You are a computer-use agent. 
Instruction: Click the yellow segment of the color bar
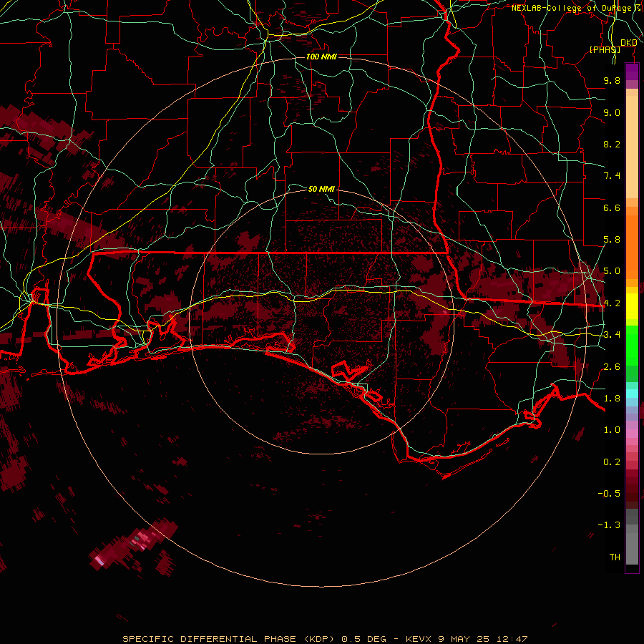(x=632, y=306)
